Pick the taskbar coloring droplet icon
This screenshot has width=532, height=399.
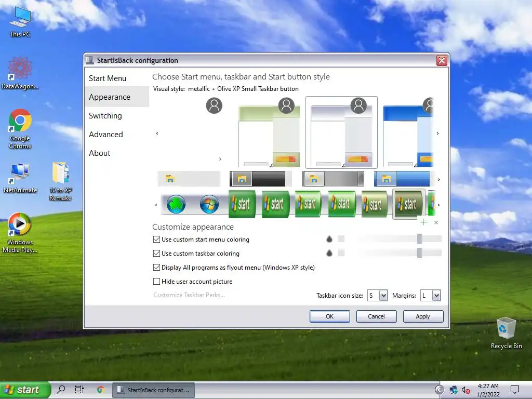[329, 253]
